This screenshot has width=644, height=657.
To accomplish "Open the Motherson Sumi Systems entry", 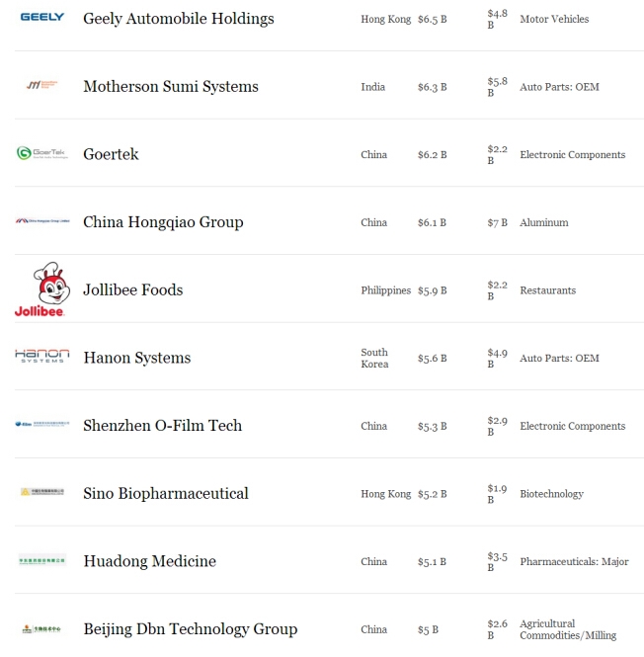I will coord(170,87).
